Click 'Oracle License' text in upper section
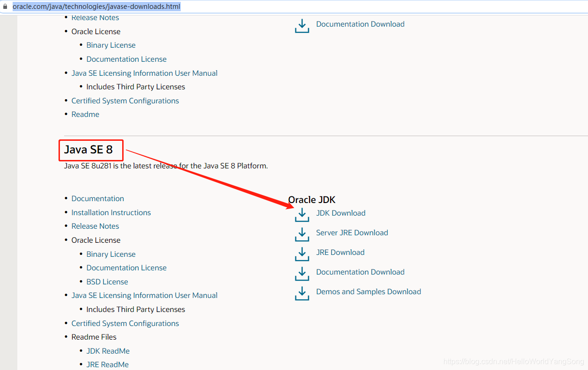Image resolution: width=588 pixels, height=370 pixels. click(x=96, y=31)
